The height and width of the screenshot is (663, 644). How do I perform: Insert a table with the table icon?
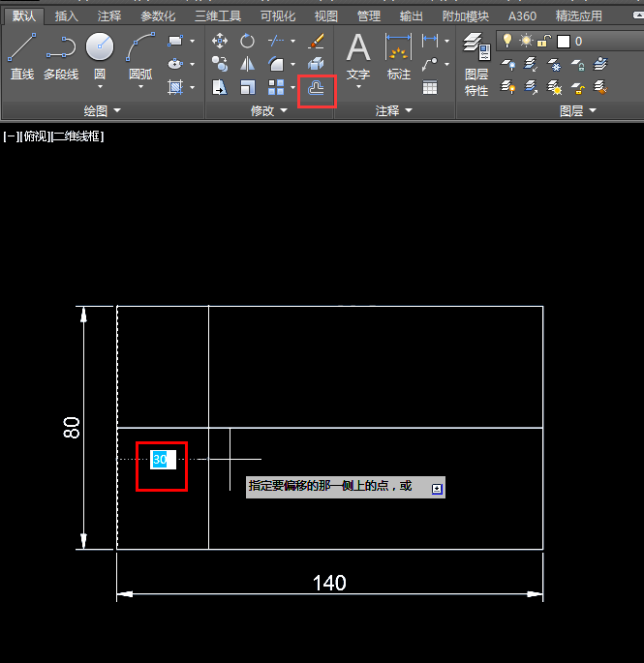coord(430,87)
